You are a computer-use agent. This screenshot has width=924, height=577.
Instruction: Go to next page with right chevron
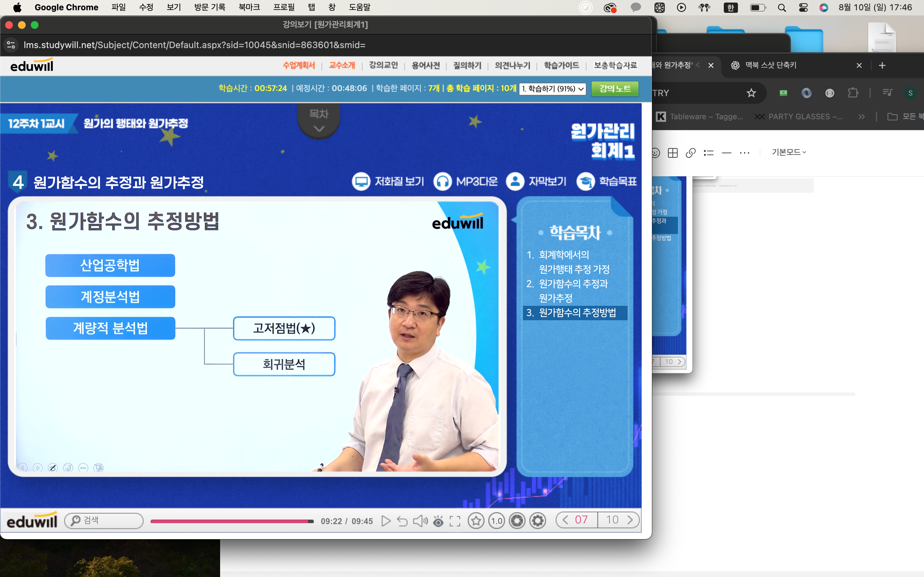pos(629,520)
